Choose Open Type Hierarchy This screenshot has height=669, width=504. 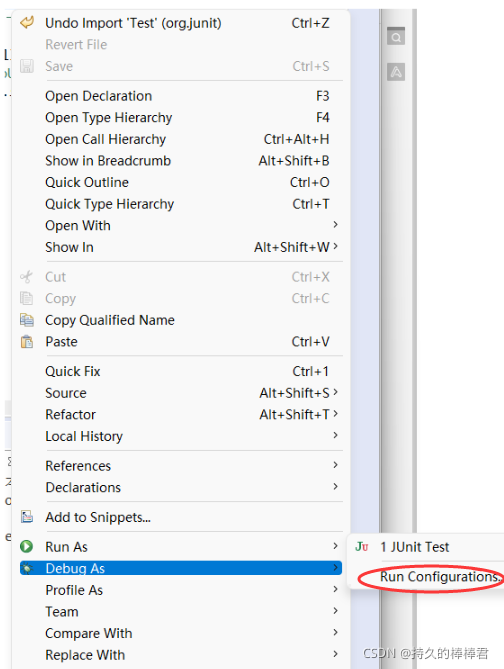[x=109, y=117]
